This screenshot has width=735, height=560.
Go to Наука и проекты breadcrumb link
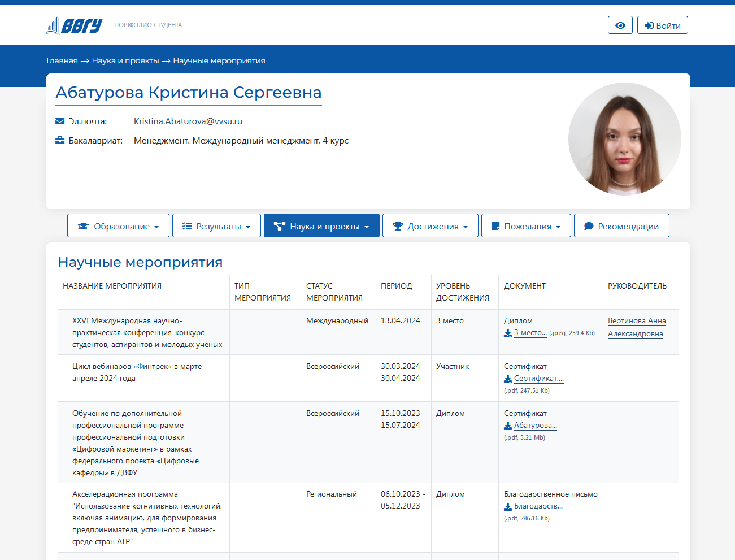(x=125, y=60)
